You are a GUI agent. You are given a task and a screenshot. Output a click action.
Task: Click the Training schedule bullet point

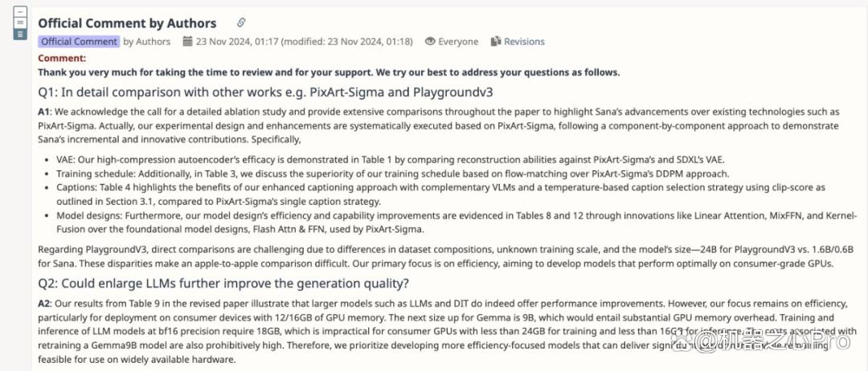tap(392, 173)
